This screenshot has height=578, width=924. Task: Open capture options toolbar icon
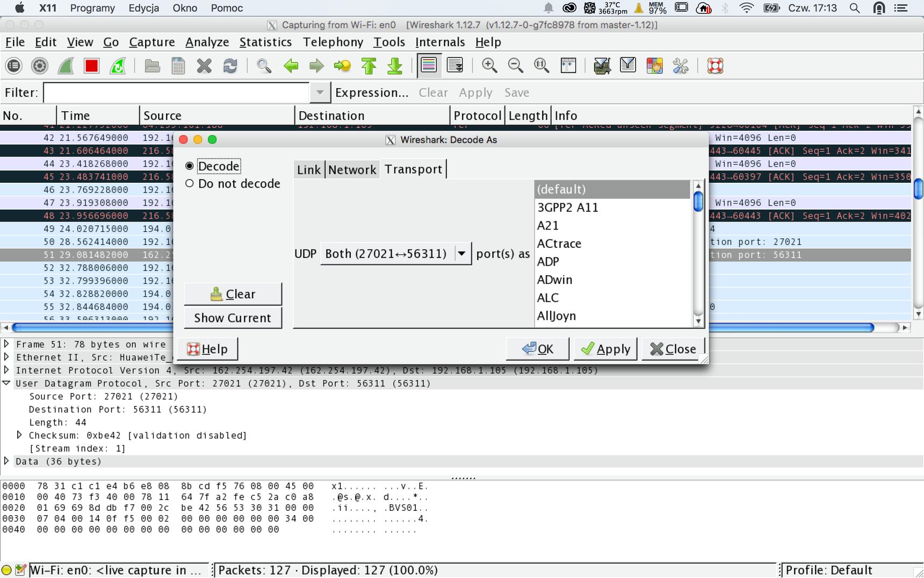click(x=39, y=66)
